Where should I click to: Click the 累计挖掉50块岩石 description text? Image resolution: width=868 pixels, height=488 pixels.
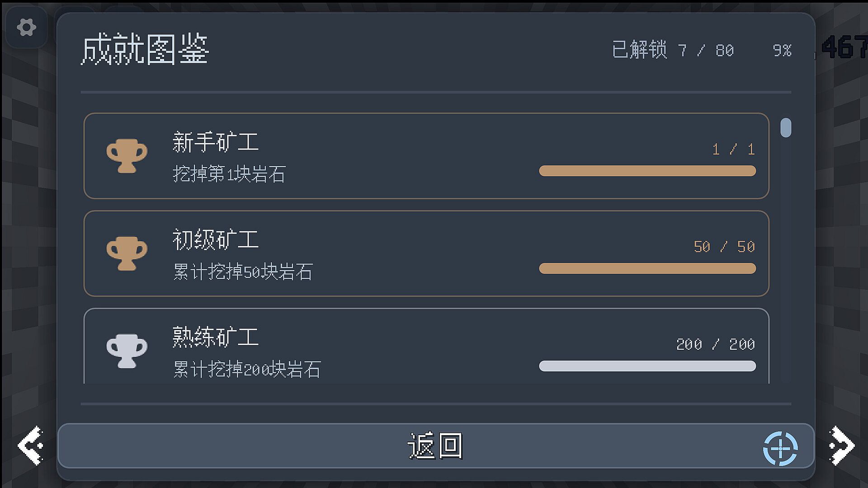[x=243, y=272]
